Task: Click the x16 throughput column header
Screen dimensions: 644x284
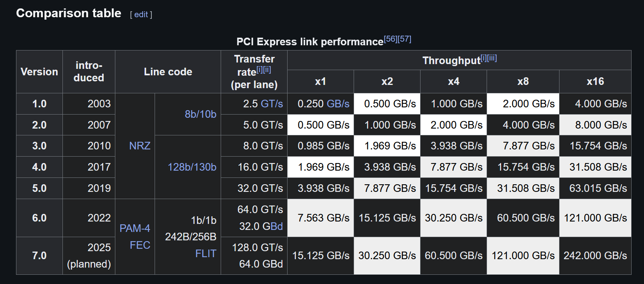Action: click(x=595, y=81)
